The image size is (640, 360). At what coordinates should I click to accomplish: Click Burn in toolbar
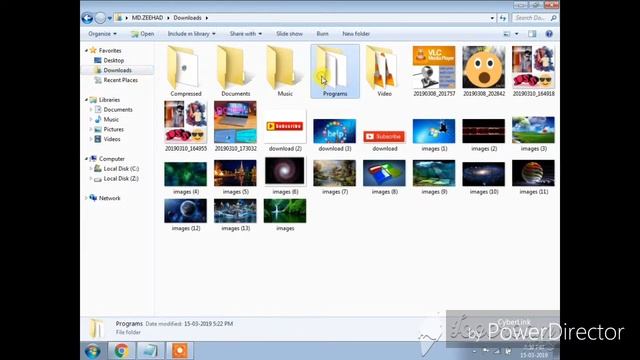(x=322, y=34)
